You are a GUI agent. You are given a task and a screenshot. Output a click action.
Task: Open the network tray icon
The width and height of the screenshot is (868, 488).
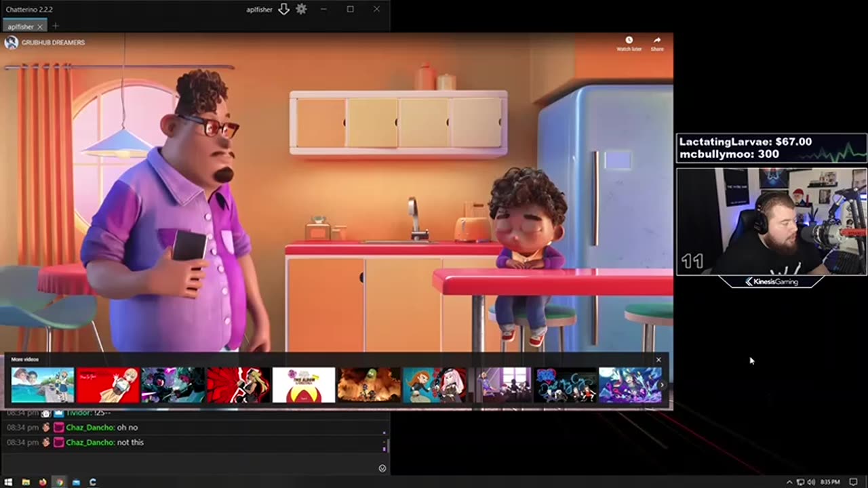(800, 482)
